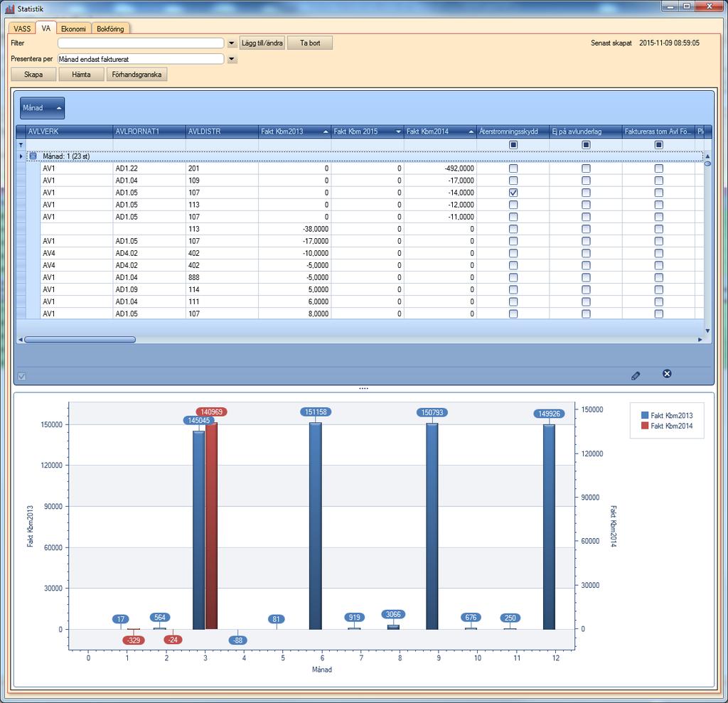The width and height of the screenshot is (728, 703).
Task: Open the Presentera per dropdown arrow
Action: (232, 60)
